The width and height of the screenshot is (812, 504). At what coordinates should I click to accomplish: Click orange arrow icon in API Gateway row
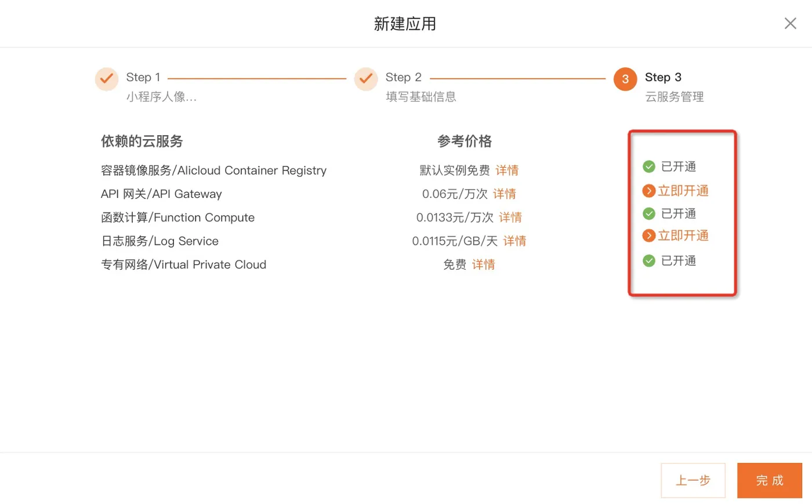pos(649,191)
